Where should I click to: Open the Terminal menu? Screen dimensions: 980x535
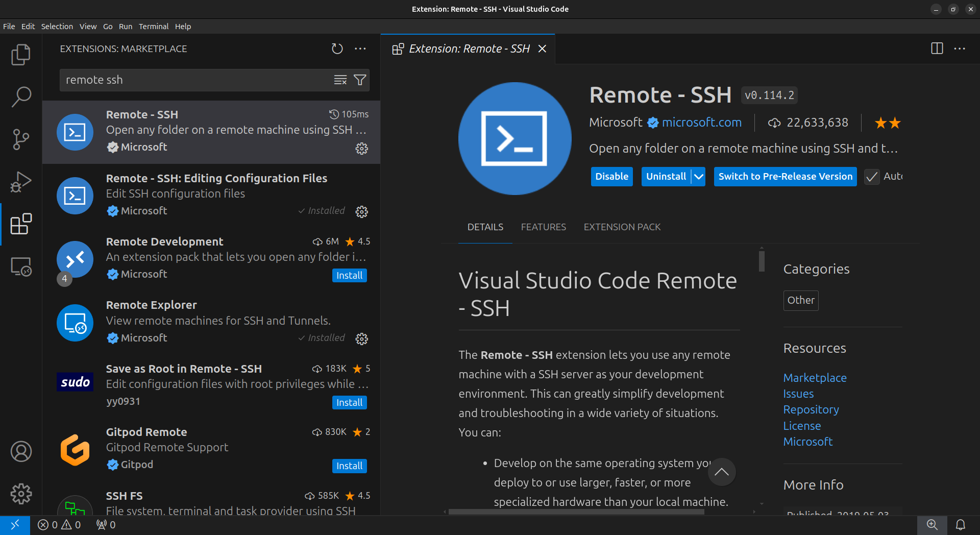click(153, 27)
